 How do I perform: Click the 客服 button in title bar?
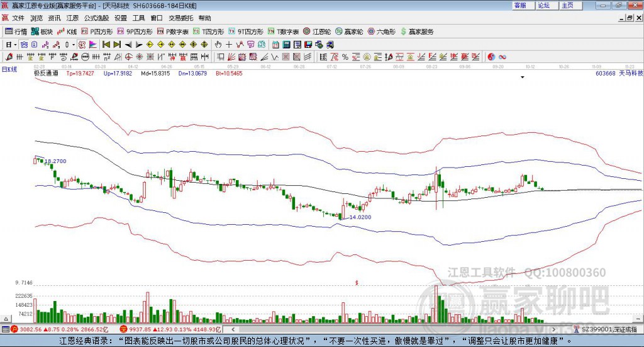click(x=523, y=6)
